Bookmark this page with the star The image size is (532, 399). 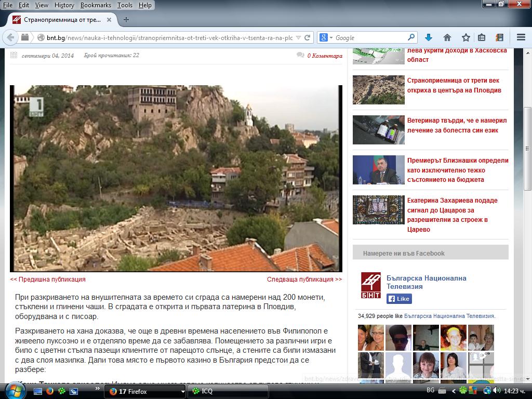pos(465,37)
